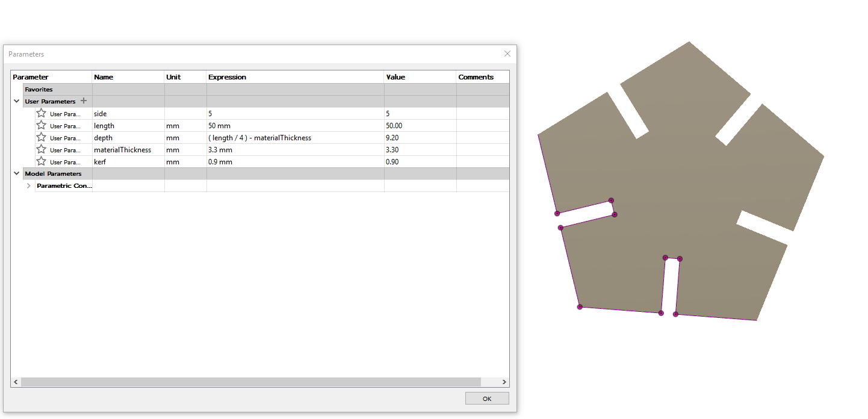This screenshot has width=868, height=419.
Task: Collapse the Model Parameters group
Action: (16, 173)
